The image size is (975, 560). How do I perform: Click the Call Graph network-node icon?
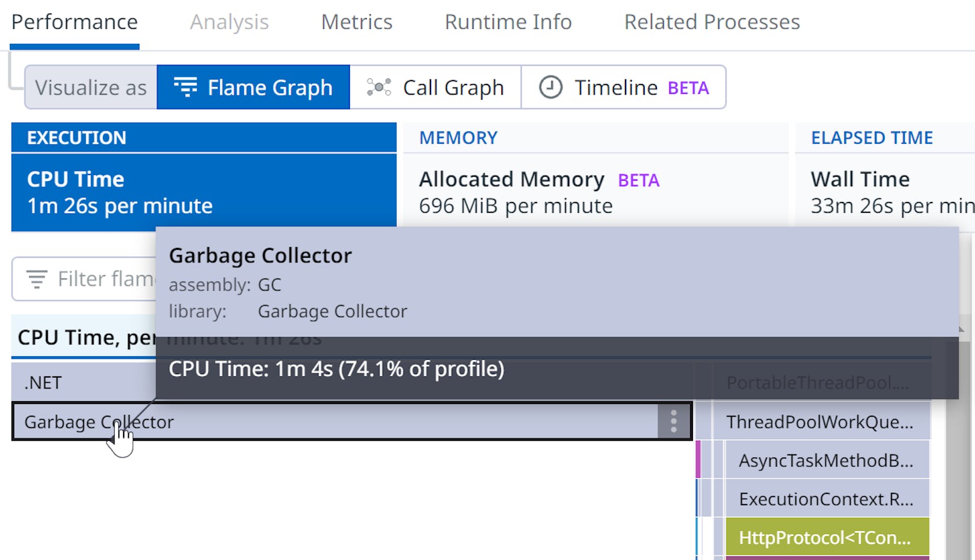(x=378, y=87)
